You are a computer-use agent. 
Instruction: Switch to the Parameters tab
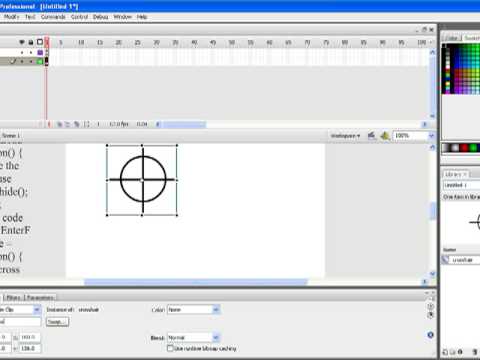coord(40,297)
